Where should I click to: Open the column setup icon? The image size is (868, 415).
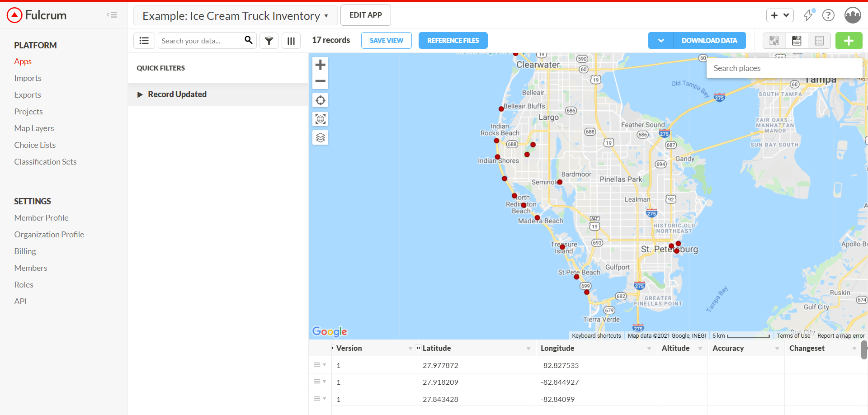coord(291,41)
